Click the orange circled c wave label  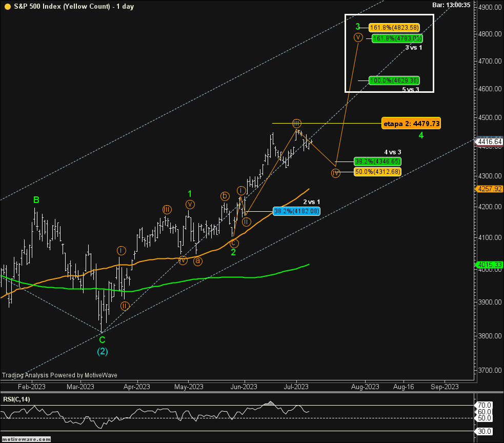[x=234, y=243]
